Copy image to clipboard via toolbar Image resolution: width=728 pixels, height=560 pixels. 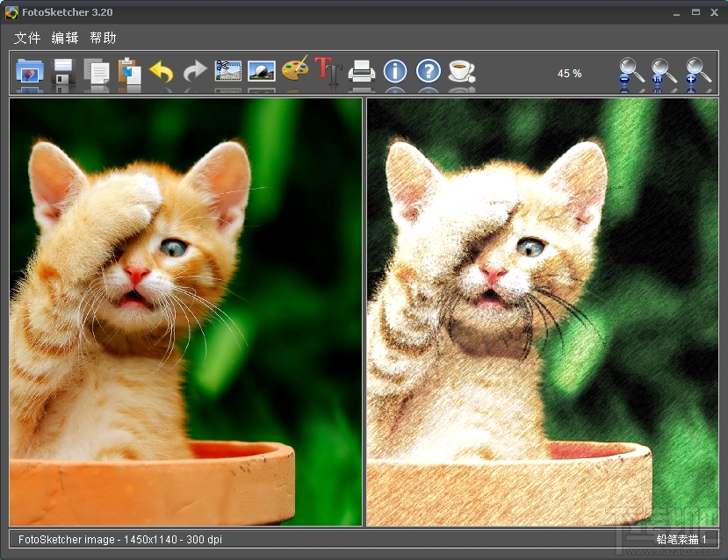point(97,72)
